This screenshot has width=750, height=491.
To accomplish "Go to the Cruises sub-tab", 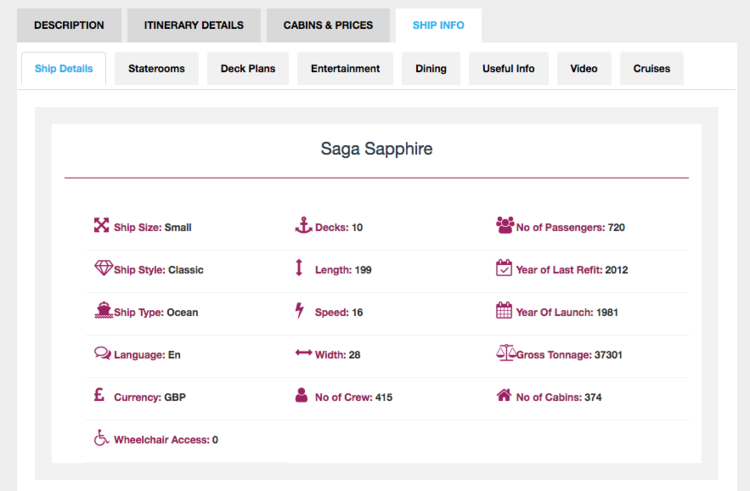I will [652, 68].
